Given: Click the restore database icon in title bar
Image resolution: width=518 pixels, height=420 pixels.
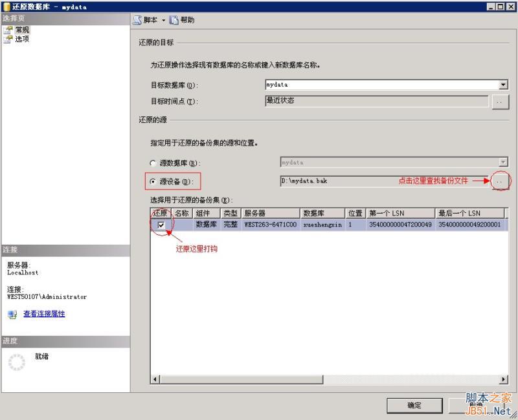Looking at the screenshot, I should [x=6, y=6].
